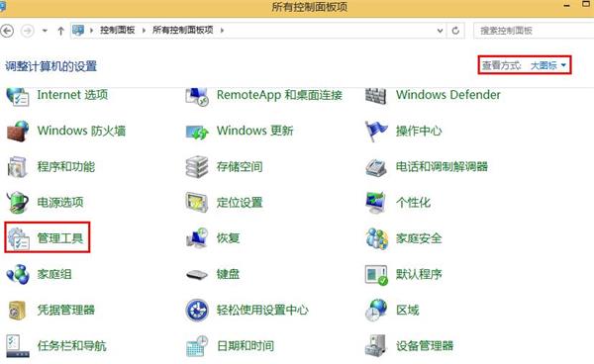This screenshot has width=594, height=364.
Task: Click the 管理工具 text label
Action: (59, 238)
